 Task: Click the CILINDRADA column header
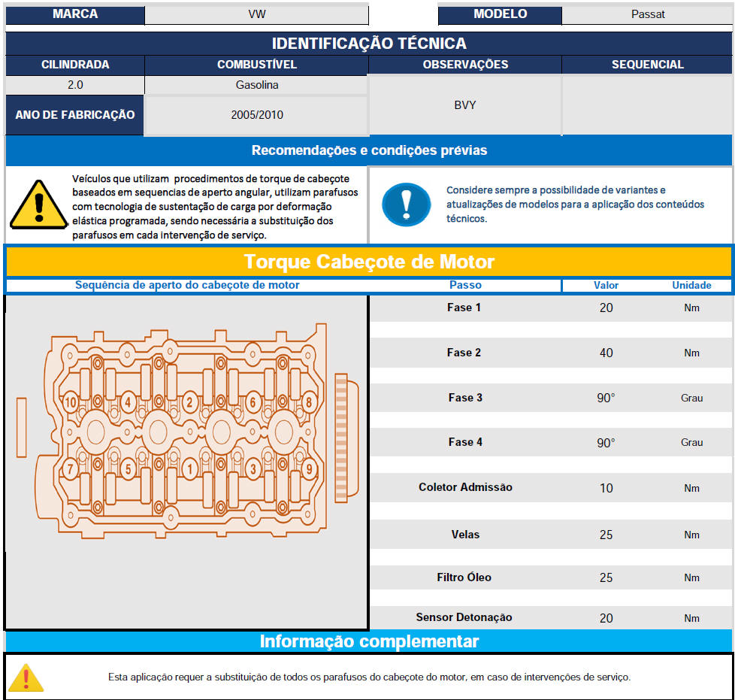(x=75, y=65)
